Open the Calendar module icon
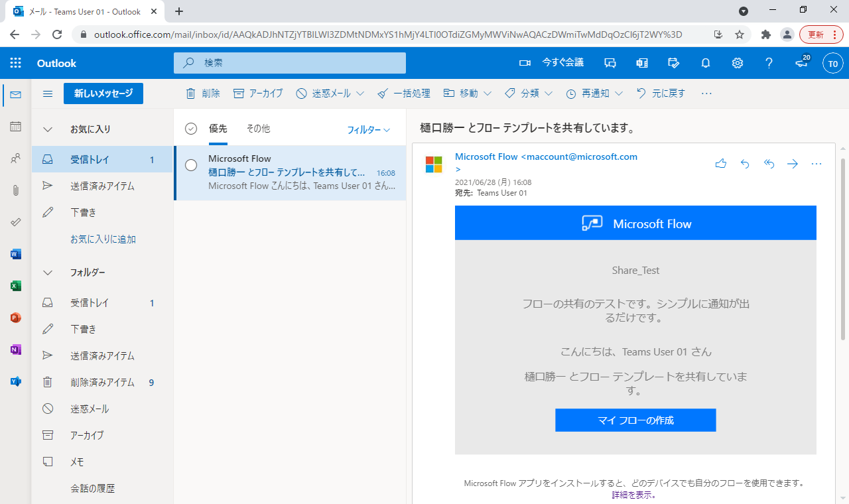 16,127
